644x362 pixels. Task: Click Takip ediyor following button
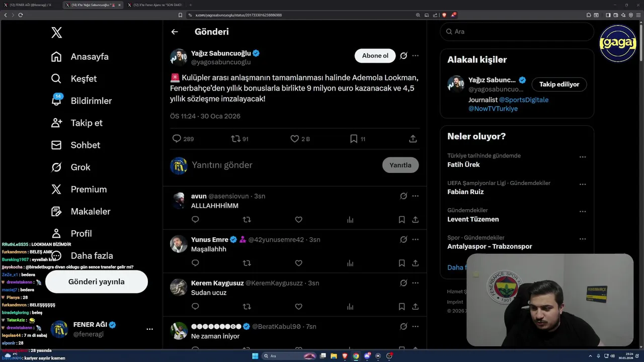(559, 84)
